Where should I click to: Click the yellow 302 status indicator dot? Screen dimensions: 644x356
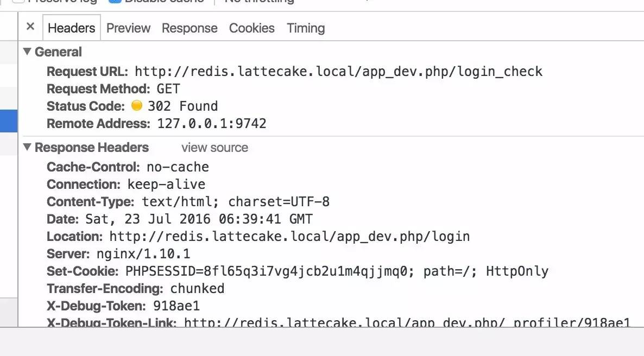tap(137, 105)
